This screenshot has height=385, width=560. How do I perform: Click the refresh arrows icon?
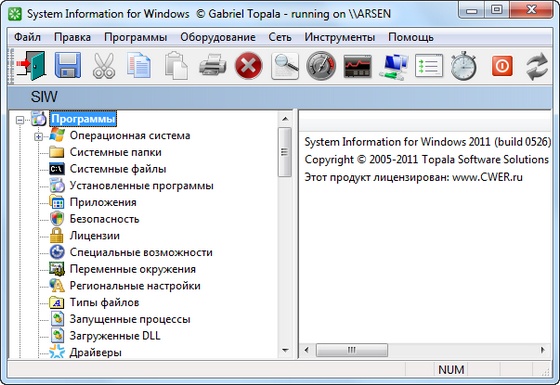coord(536,66)
